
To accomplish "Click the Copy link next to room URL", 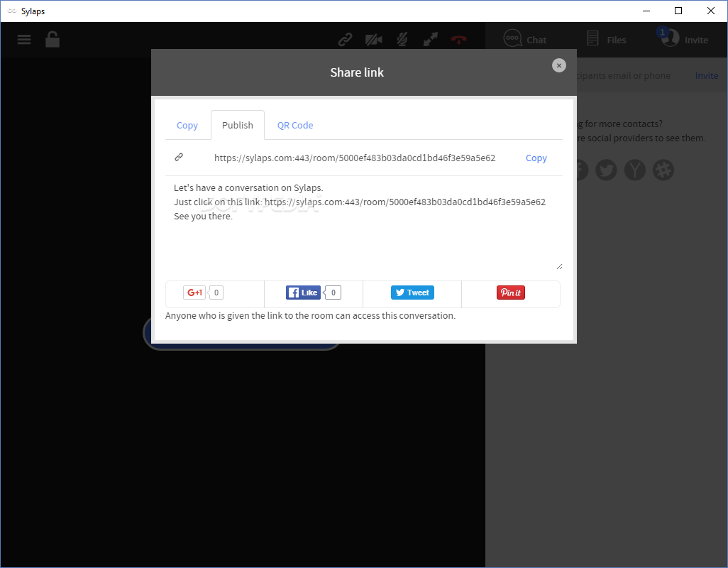I will click(536, 158).
